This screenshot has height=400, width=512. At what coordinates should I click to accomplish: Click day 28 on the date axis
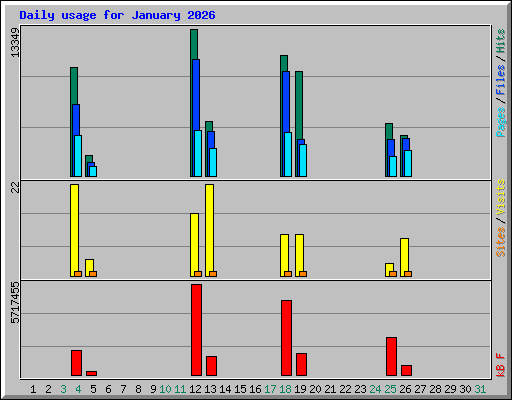(435, 389)
